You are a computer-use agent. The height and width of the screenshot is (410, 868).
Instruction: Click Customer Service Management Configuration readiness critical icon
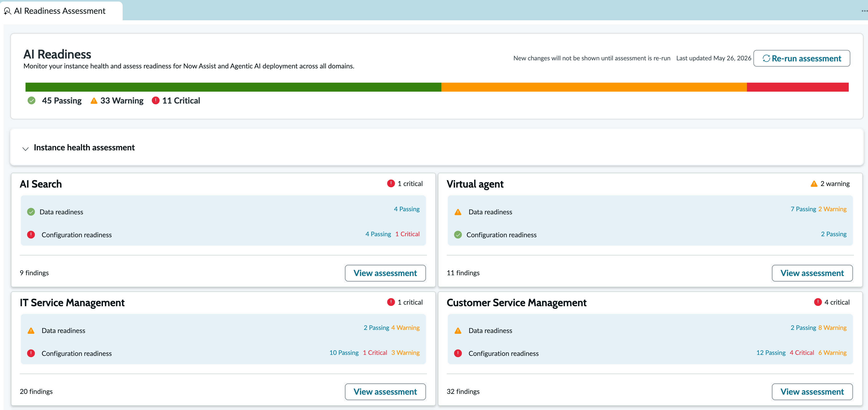(x=458, y=353)
